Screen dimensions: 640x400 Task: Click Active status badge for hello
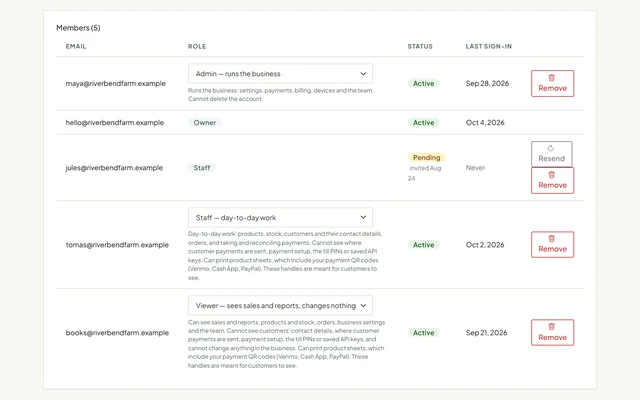[423, 122]
